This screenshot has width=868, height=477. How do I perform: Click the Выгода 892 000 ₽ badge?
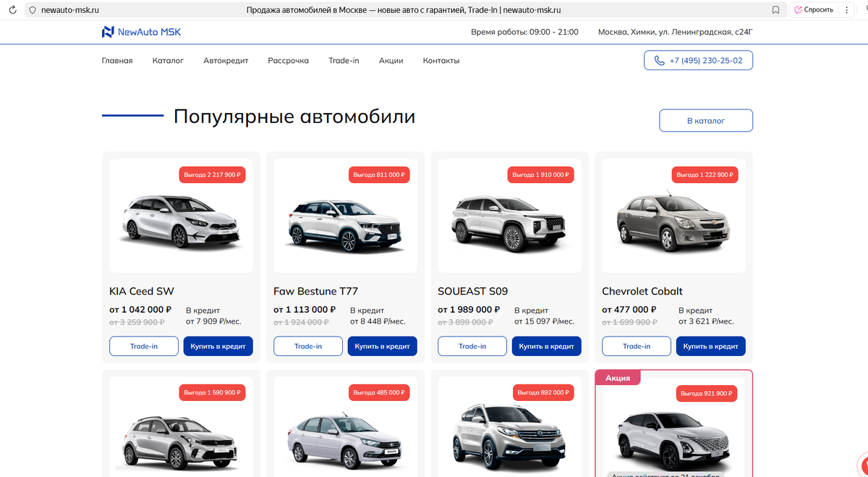(x=543, y=392)
